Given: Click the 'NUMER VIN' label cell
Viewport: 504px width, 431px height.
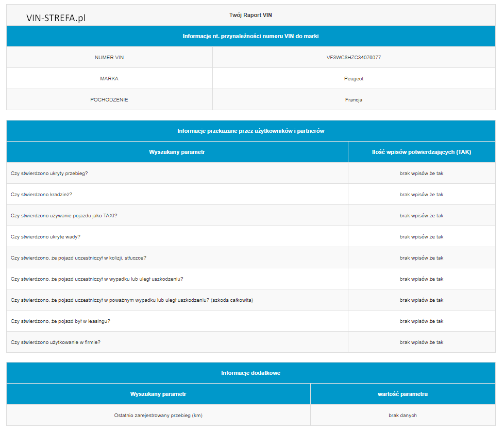Looking at the screenshot, I should (x=109, y=58).
